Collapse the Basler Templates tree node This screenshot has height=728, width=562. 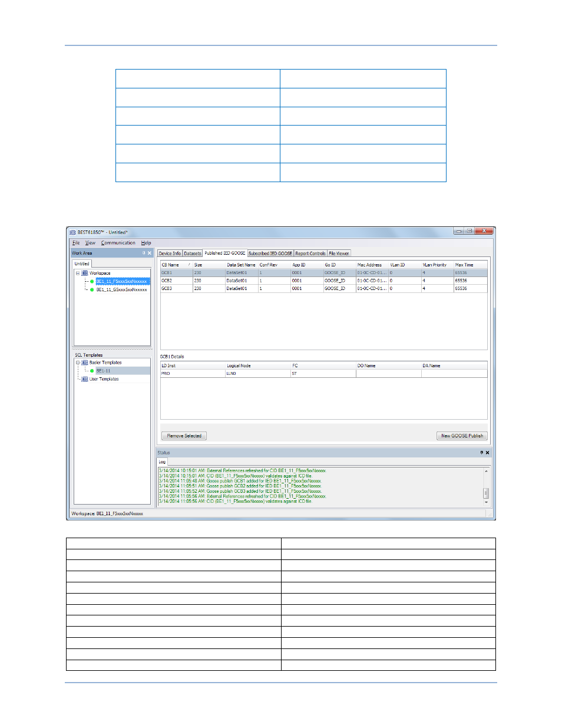(x=78, y=363)
